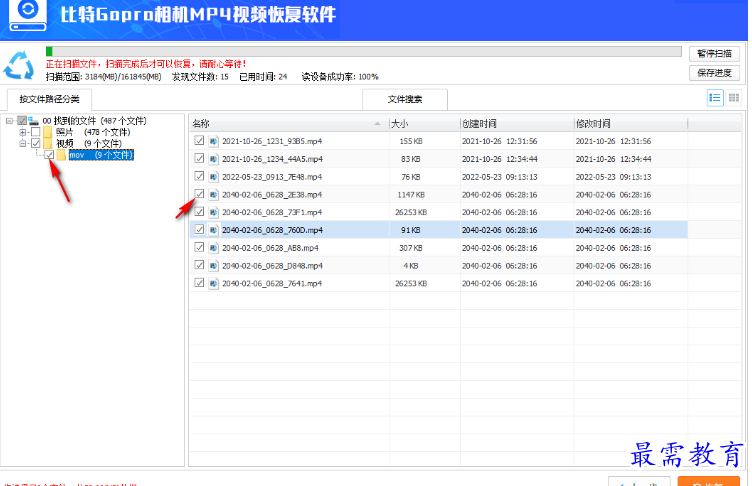The image size is (752, 486).
Task: Click file icon of 2021-10-26_1231_93B5.mp4
Action: [213, 141]
